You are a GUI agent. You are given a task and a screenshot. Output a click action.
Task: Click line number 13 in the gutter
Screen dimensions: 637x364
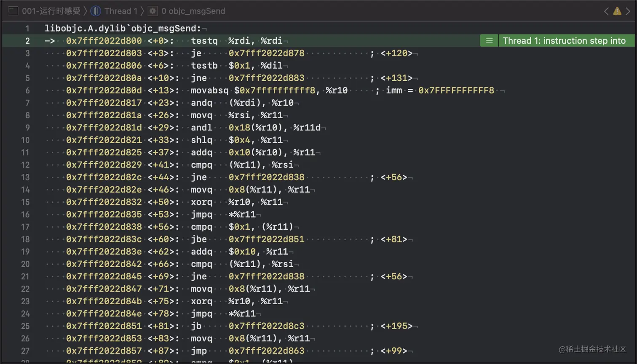[25, 177]
